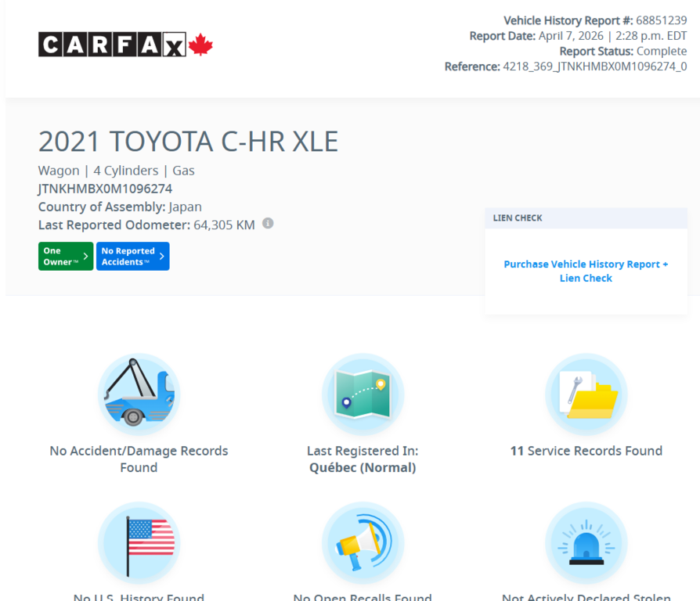The width and height of the screenshot is (700, 601).
Task: Click the map icon for last registration
Action: point(363,394)
